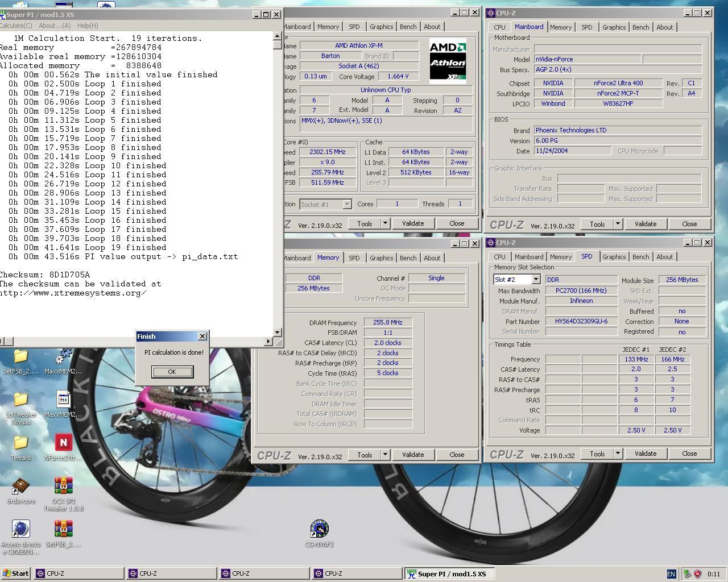Image resolution: width=728 pixels, height=582 pixels.
Task: Click Validate in the Mainboard CPU-Z window
Action: click(646, 224)
